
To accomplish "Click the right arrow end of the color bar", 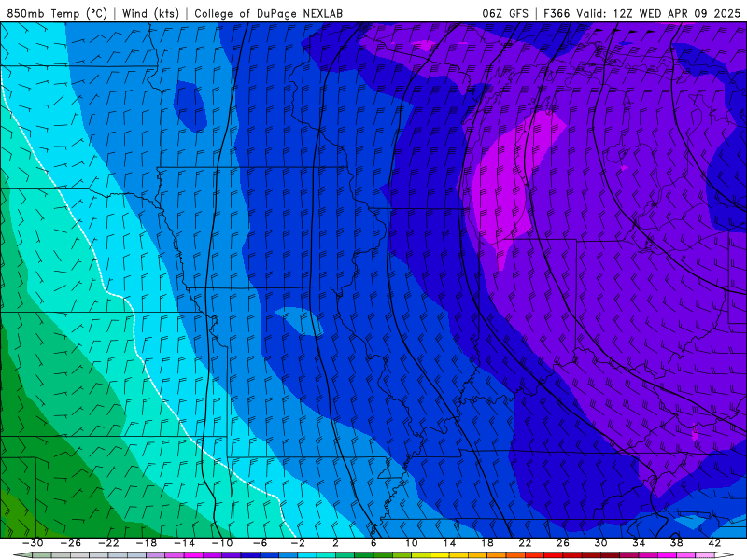I will [x=724, y=555].
